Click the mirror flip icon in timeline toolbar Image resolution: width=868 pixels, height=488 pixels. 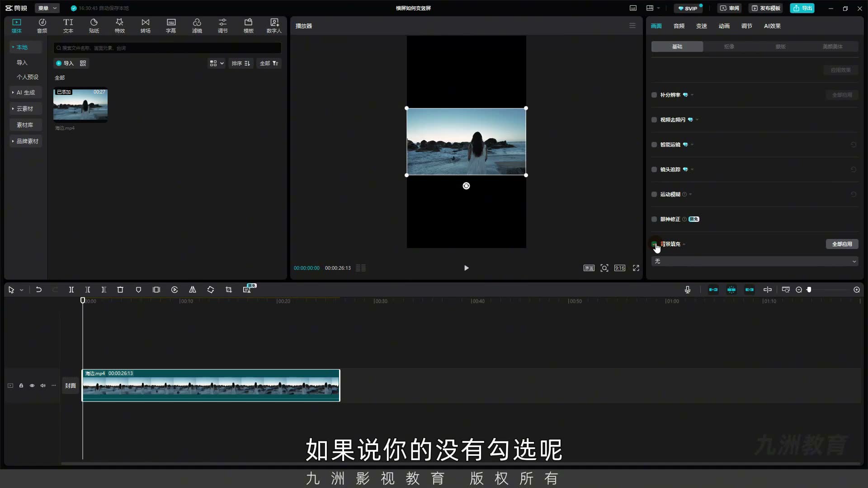tap(193, 290)
